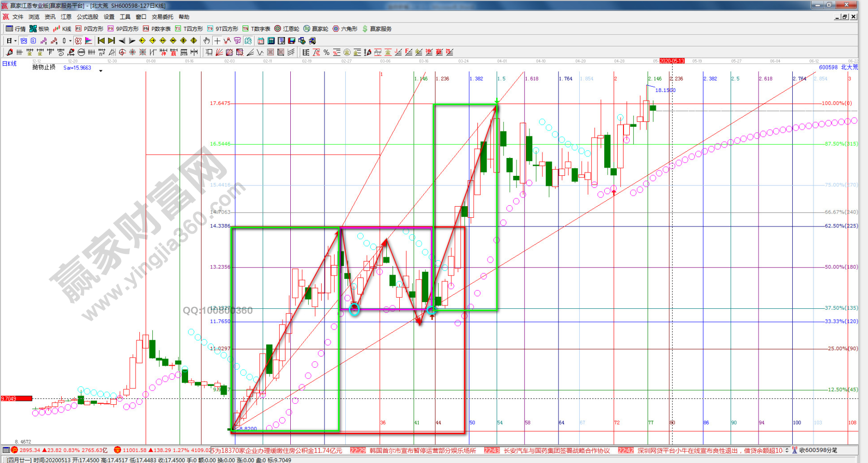The width and height of the screenshot is (868, 463).
Task: Jump to first bar with skip-start arrow
Action: tap(101, 41)
